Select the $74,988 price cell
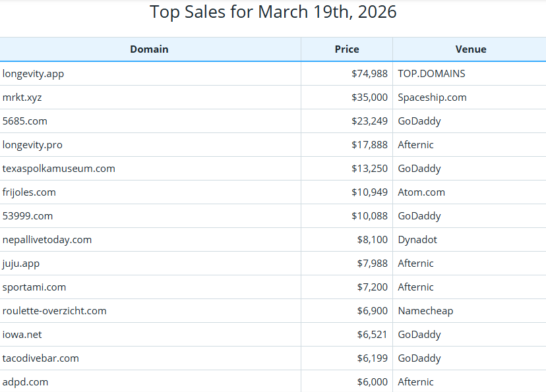The height and width of the screenshot is (392, 546). [369, 73]
